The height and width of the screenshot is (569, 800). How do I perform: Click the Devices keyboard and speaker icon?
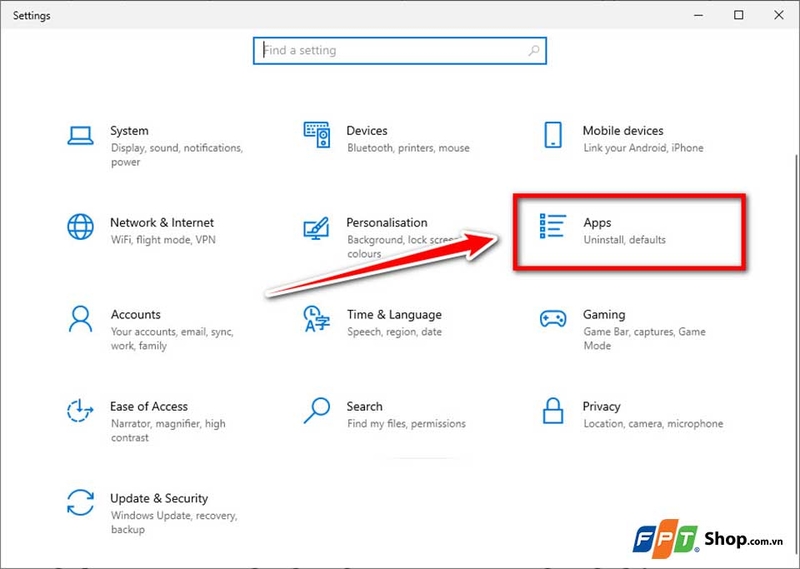pos(316,135)
